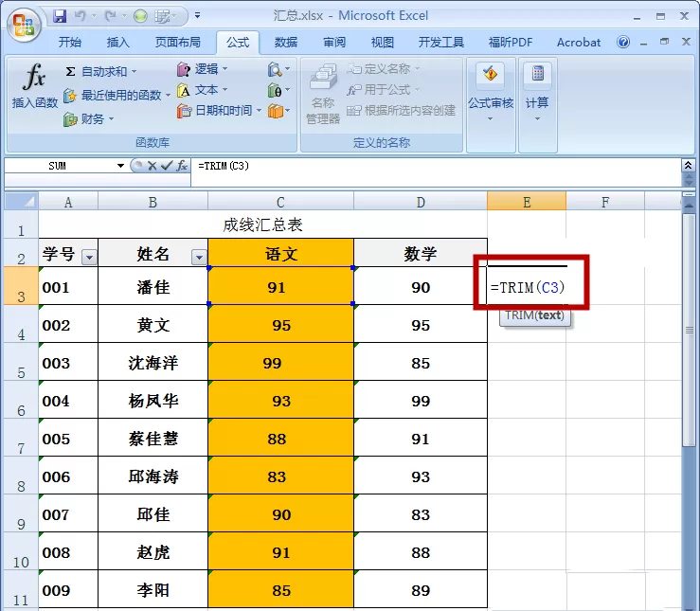
Task: Switch to 开始 tab
Action: click(70, 43)
